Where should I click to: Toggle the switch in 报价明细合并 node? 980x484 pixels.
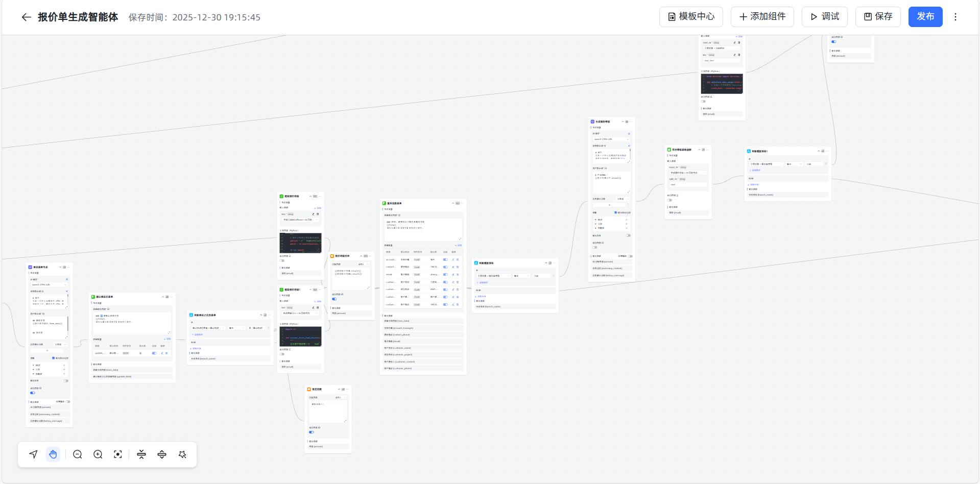(334, 299)
